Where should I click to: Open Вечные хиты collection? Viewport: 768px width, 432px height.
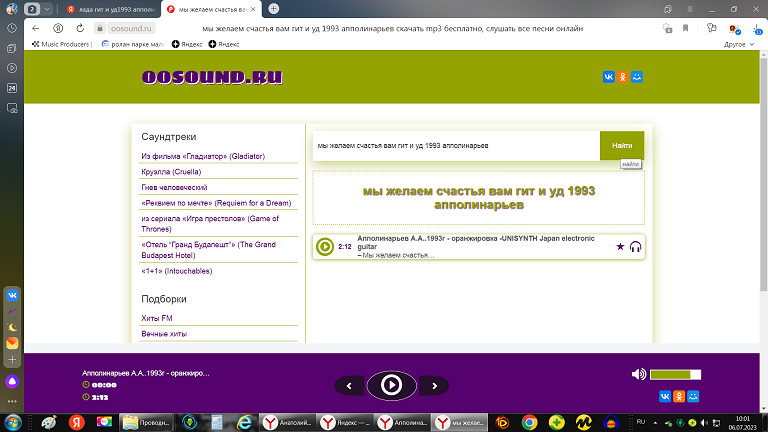pyautogui.click(x=164, y=334)
